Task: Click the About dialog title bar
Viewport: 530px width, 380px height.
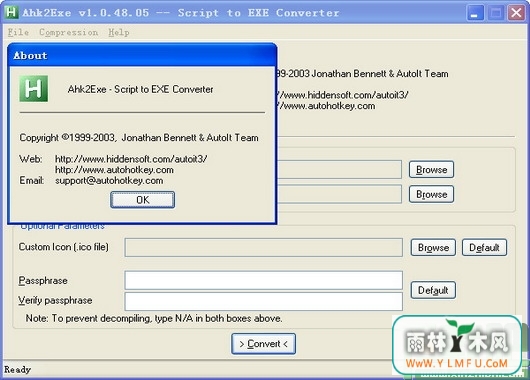Action: pyautogui.click(x=142, y=55)
